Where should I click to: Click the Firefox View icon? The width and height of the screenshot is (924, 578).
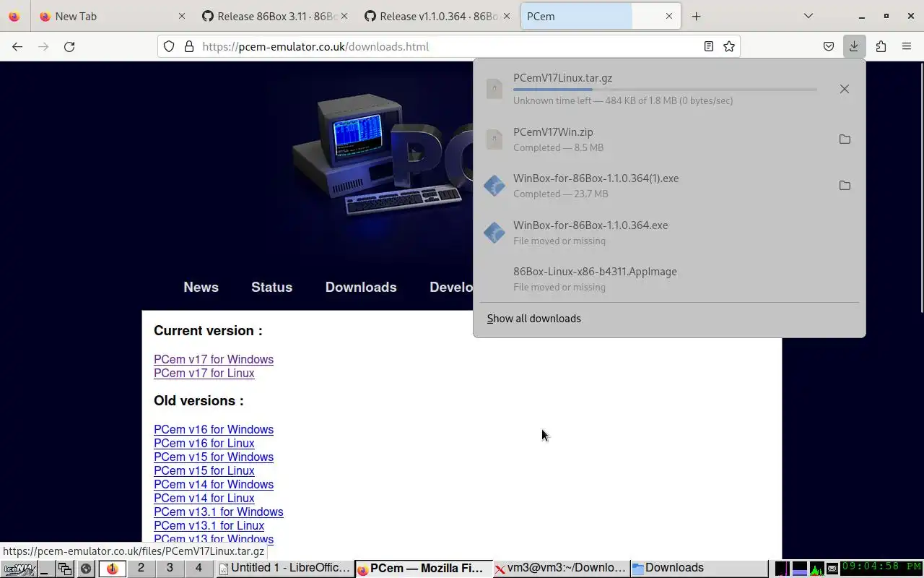pyautogui.click(x=14, y=16)
